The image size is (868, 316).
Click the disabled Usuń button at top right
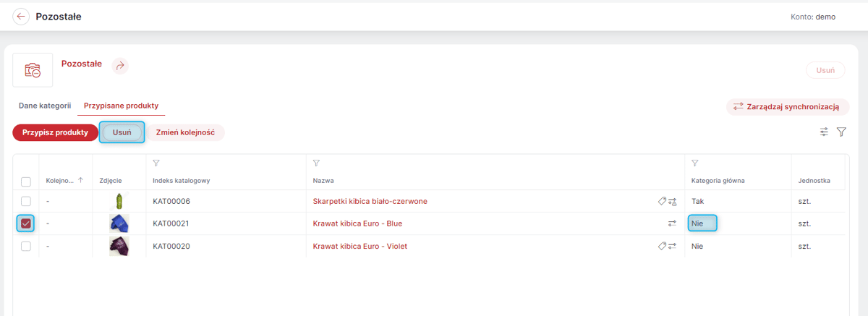pos(825,70)
